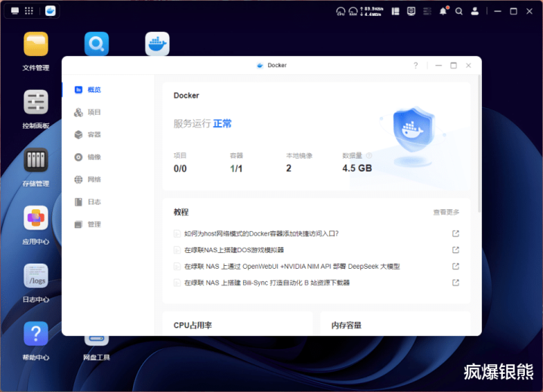Click the info icon next to 数据量
543x392 pixels.
369,155
